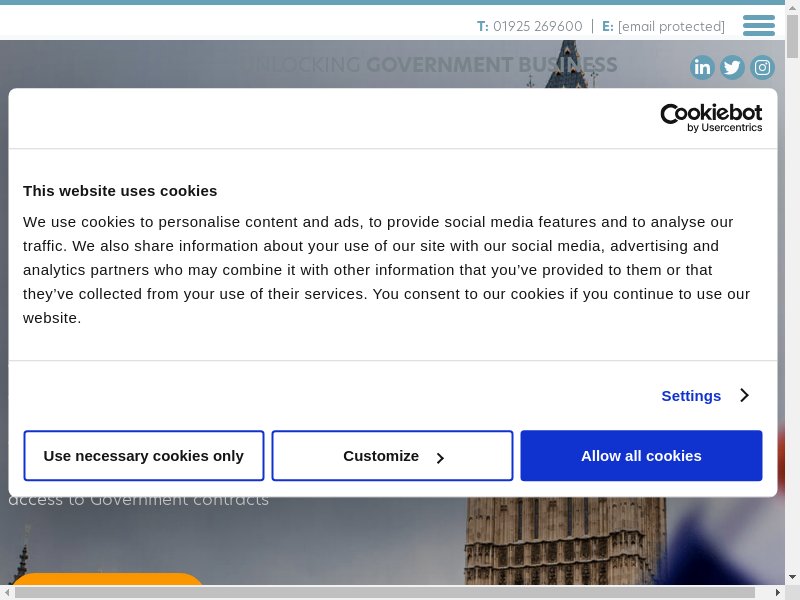Click the chevron arrow beside Settings

[x=744, y=395]
